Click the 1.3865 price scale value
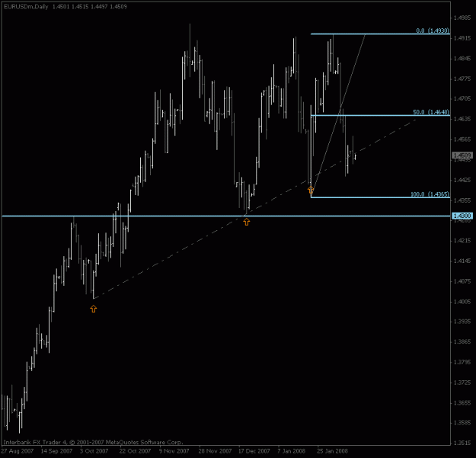 click(x=462, y=342)
